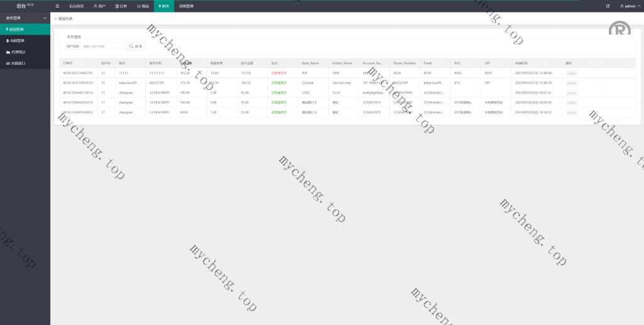The height and width of the screenshot is (325, 644).
Task: Collapse the 财务管理 sidebar group
Action: pos(44,18)
